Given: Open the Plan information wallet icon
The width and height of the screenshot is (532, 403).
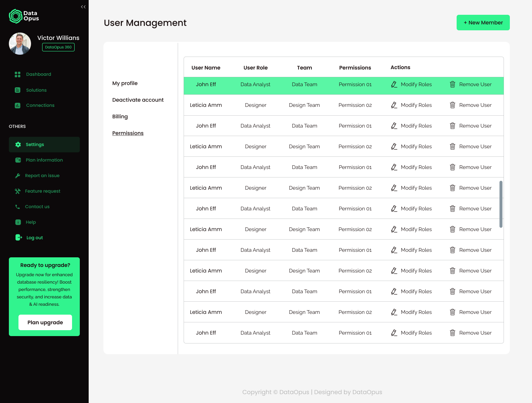Looking at the screenshot, I should 18,160.
